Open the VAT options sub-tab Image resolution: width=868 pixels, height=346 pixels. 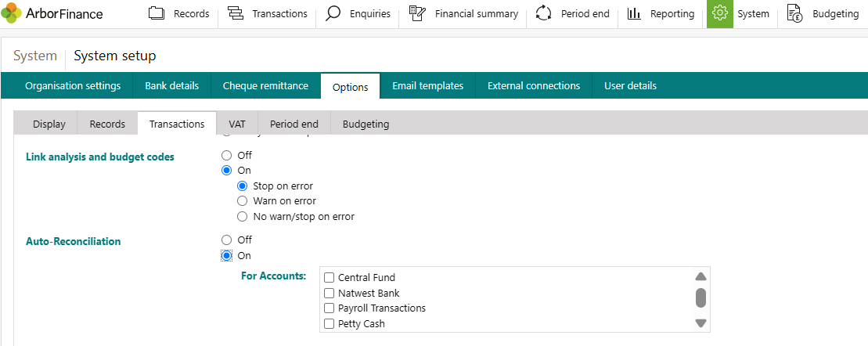point(237,124)
